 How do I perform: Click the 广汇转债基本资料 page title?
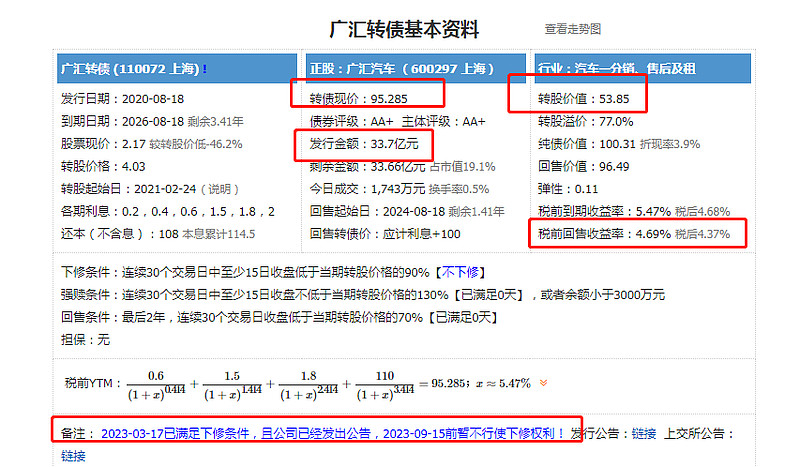point(404,29)
